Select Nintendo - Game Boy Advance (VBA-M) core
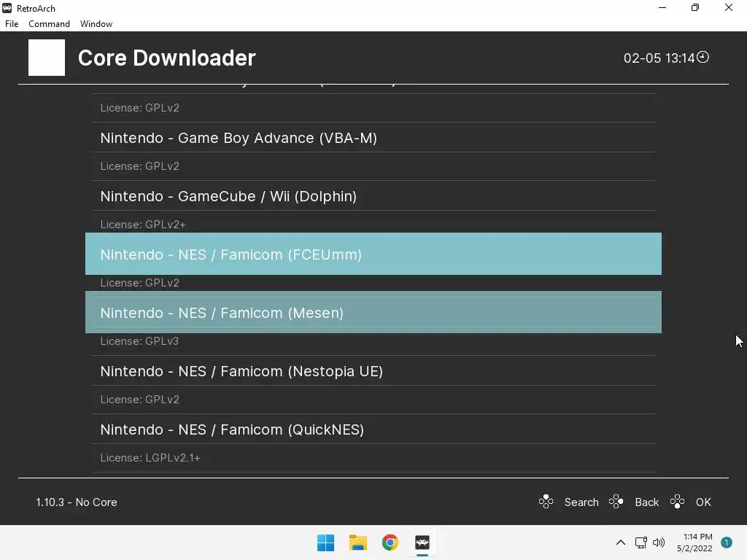747x560 pixels. pos(373,138)
